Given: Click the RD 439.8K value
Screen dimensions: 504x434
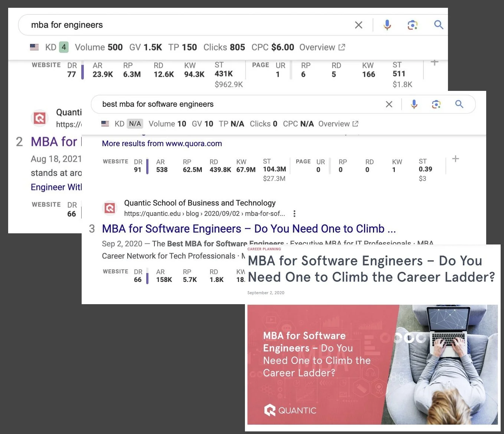Looking at the screenshot, I should tap(220, 170).
